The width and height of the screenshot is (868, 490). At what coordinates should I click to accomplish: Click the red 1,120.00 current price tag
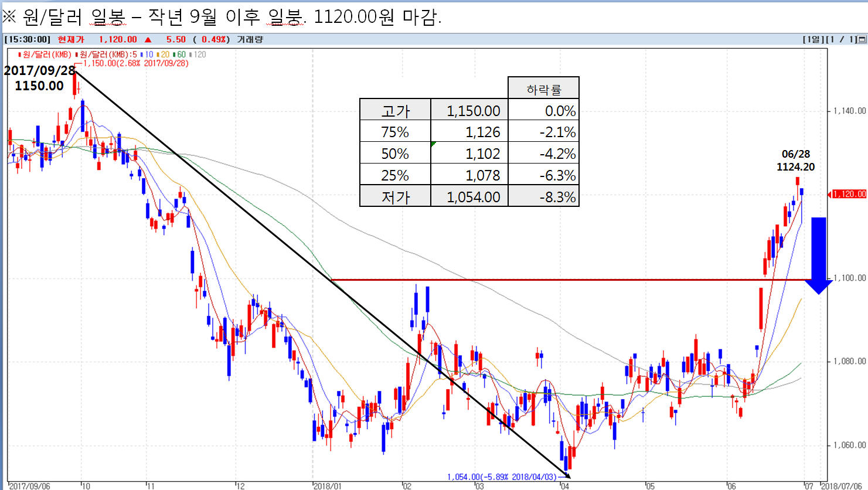coord(847,194)
